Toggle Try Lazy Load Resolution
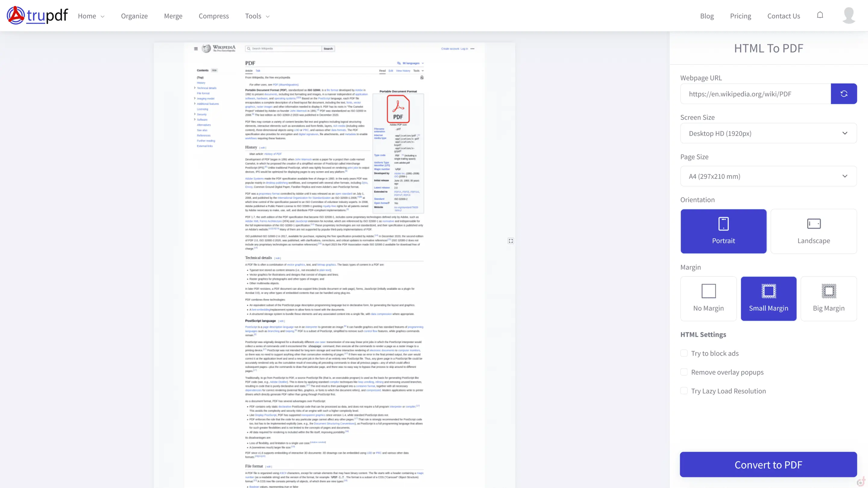The image size is (868, 488). click(684, 391)
